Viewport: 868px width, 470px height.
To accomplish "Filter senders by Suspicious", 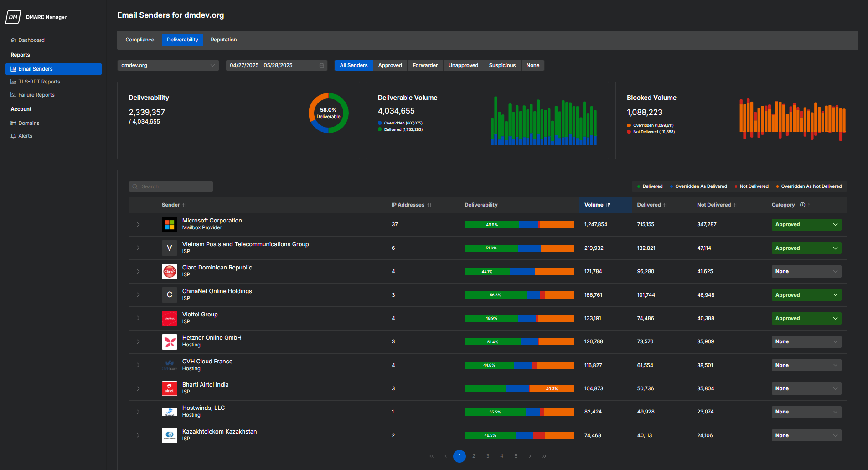I will click(x=502, y=66).
